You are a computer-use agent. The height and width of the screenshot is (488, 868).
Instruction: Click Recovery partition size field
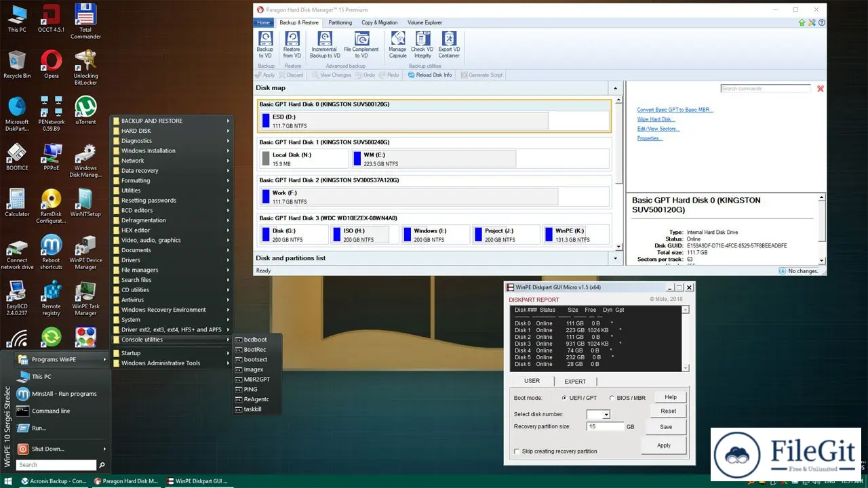(x=606, y=426)
